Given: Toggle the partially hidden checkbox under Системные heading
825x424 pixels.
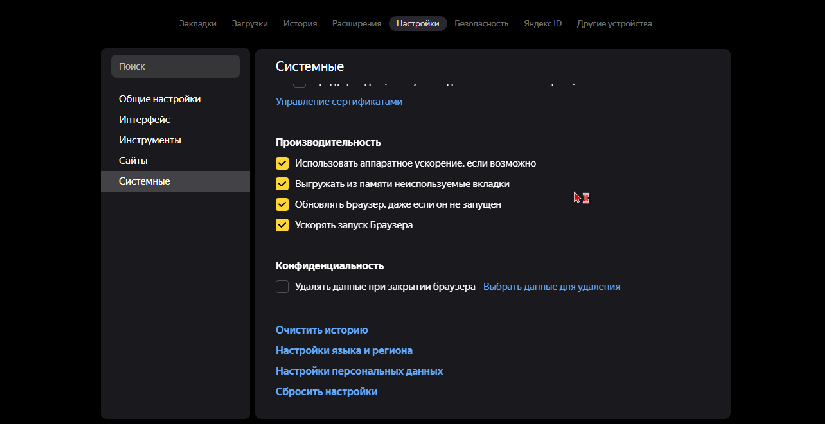Looking at the screenshot, I should pos(299,84).
